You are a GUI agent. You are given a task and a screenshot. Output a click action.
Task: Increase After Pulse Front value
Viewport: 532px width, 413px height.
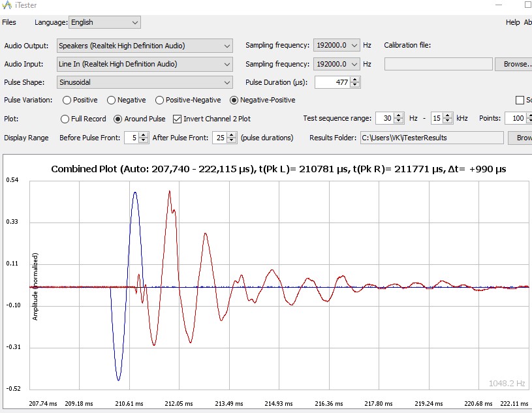[232, 135]
